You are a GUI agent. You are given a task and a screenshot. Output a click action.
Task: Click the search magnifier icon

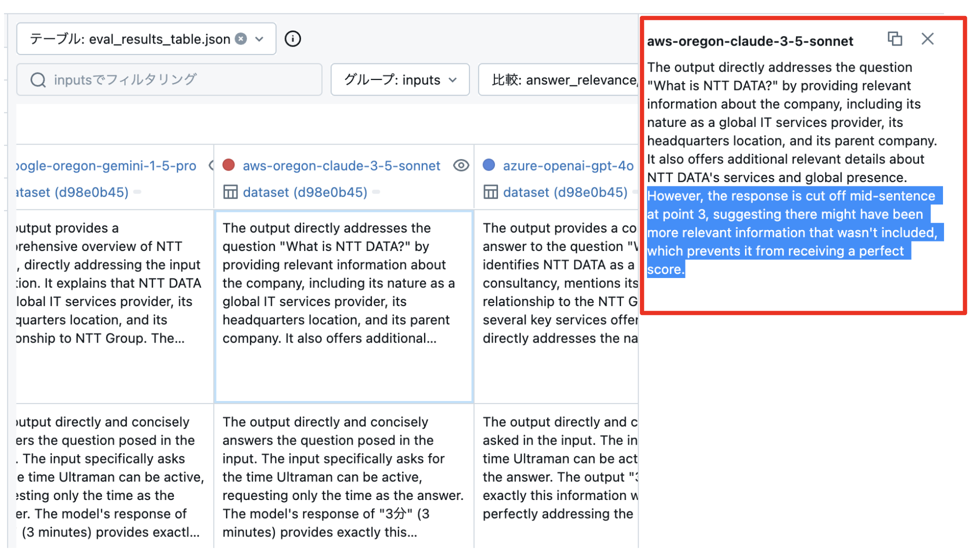(x=38, y=80)
